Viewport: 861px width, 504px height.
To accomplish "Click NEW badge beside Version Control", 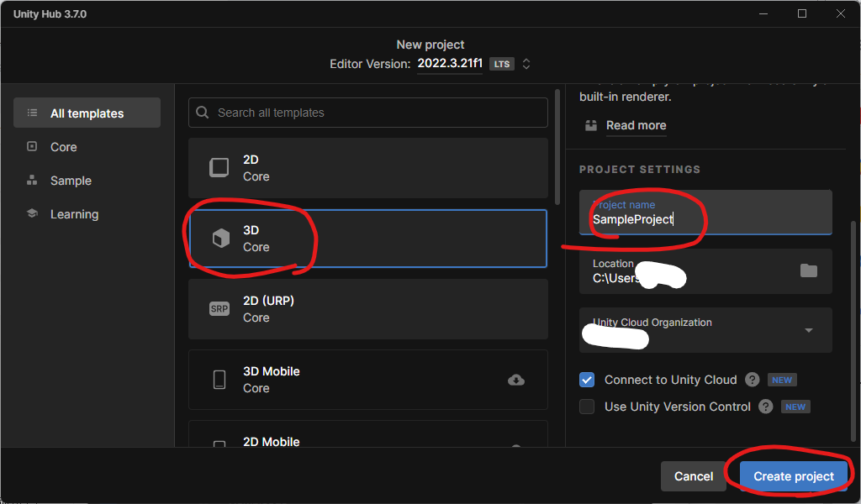I will 795,407.
